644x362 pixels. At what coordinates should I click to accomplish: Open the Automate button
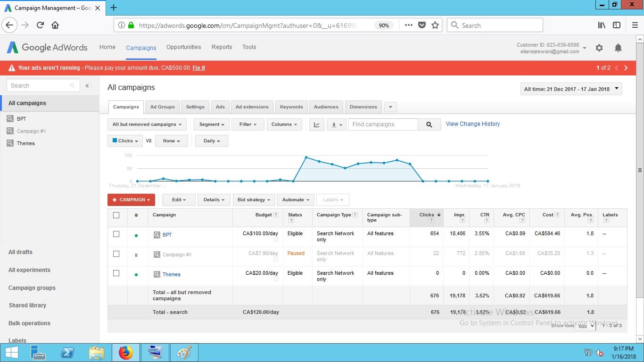(296, 200)
